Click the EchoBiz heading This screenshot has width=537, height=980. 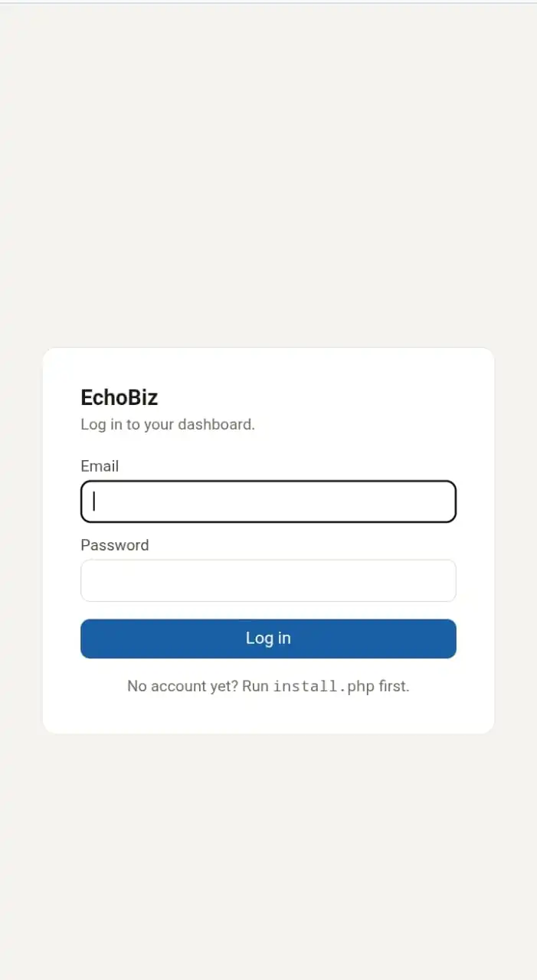(x=120, y=397)
